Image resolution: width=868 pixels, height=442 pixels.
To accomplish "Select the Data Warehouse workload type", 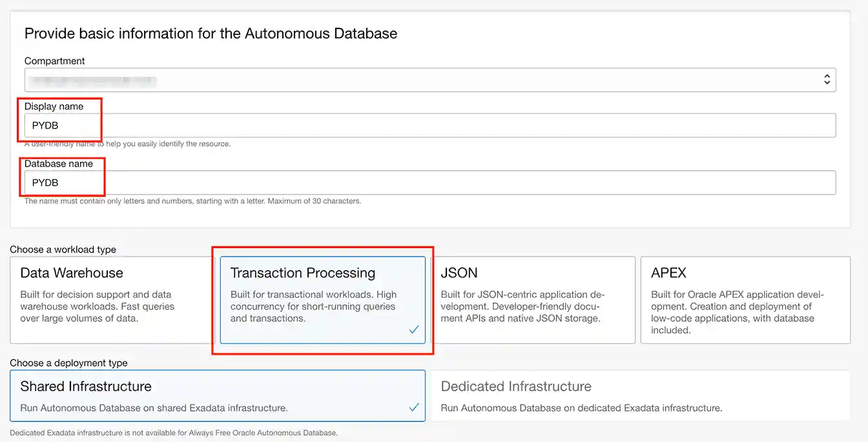I will pos(110,301).
